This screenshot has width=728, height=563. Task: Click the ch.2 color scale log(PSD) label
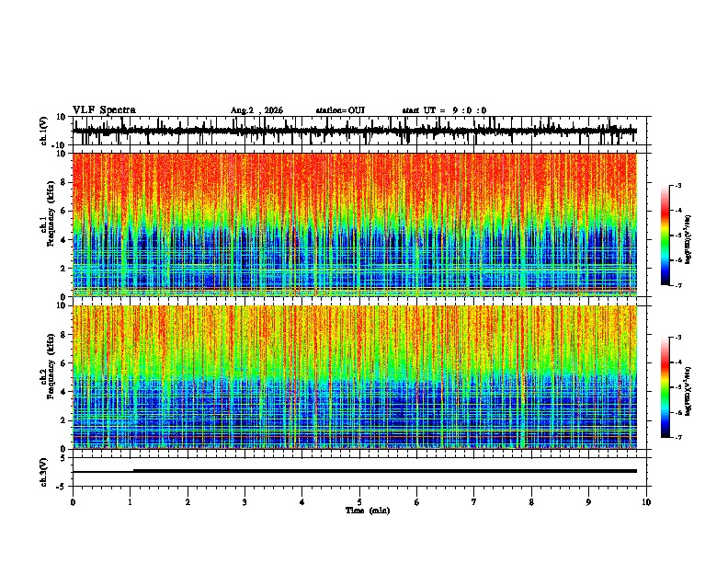point(688,391)
